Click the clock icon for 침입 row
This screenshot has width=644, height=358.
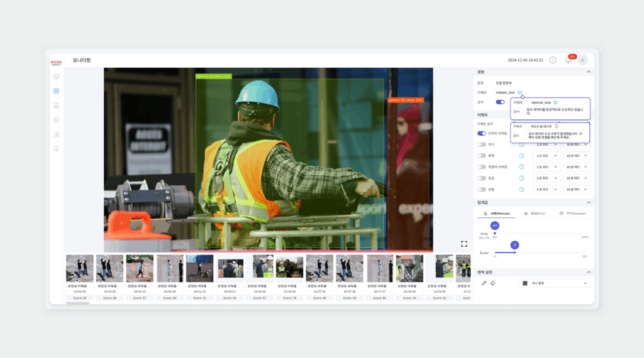pos(521,178)
